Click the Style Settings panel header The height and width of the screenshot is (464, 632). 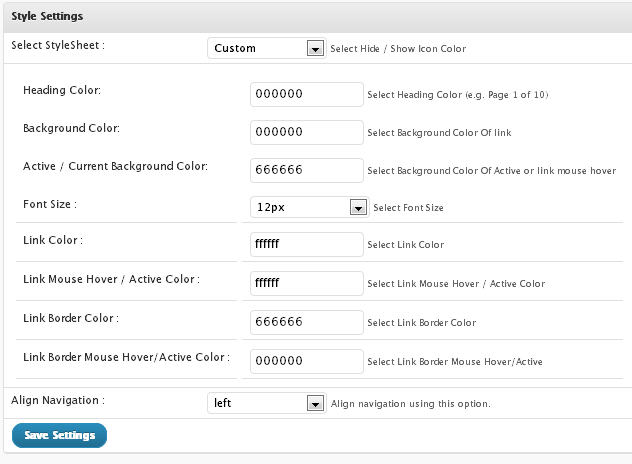(x=318, y=17)
